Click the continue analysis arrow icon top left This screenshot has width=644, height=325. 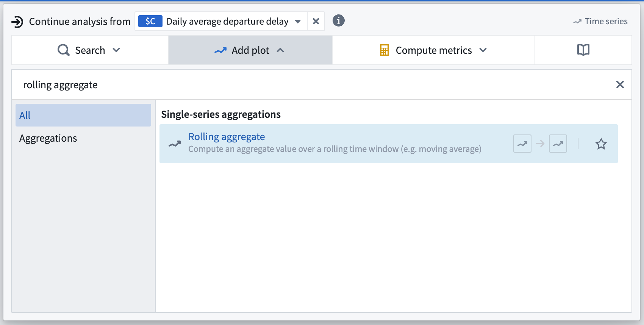pos(16,21)
